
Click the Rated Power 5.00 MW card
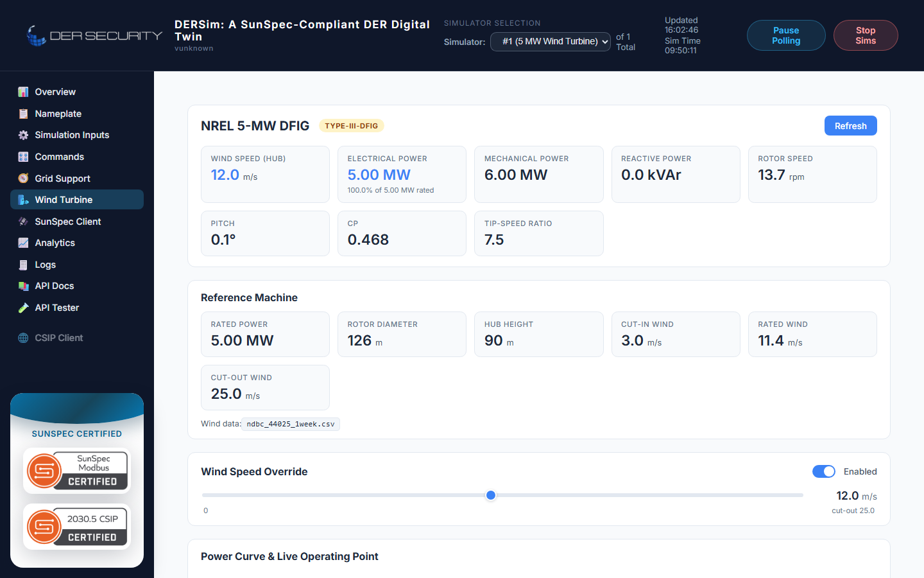click(x=265, y=334)
